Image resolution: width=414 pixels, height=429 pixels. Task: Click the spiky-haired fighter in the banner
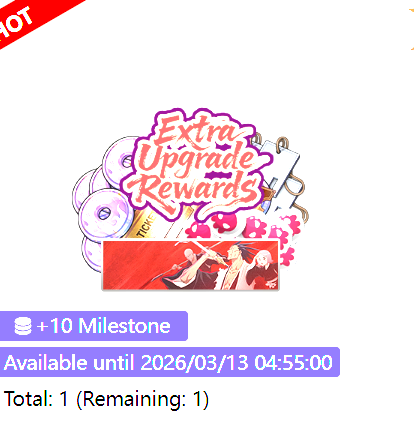[x=233, y=265]
